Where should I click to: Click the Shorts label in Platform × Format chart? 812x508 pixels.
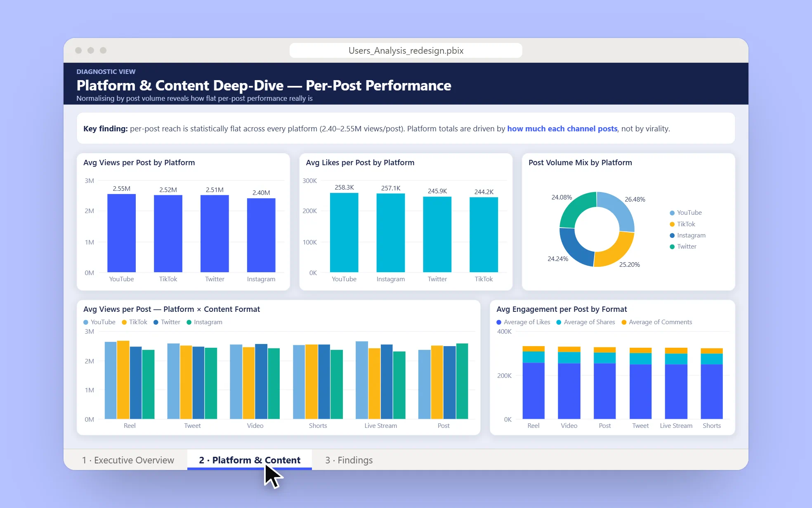318,426
